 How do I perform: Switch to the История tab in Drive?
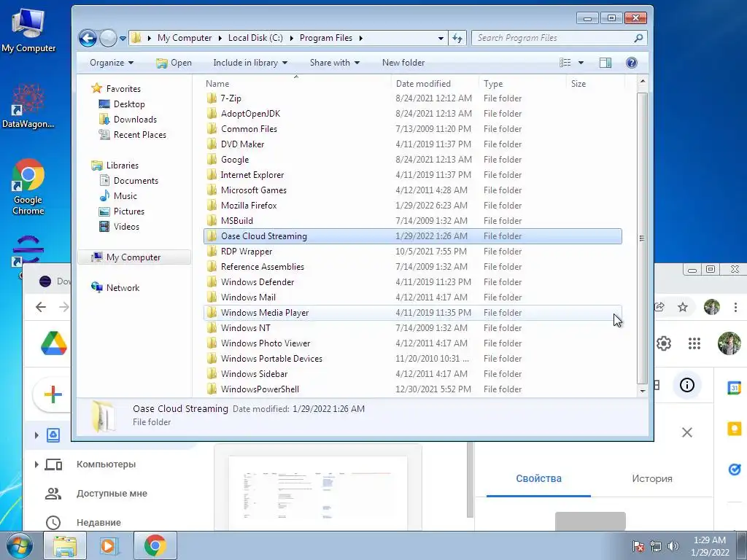(651, 478)
